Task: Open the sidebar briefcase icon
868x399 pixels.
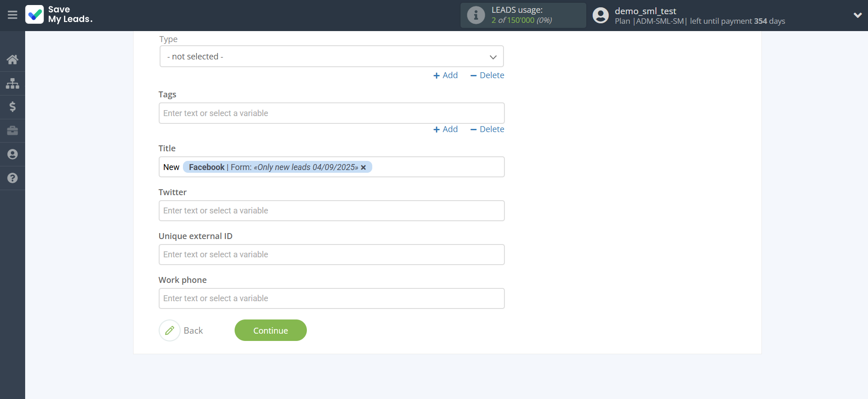Action: (x=12, y=131)
